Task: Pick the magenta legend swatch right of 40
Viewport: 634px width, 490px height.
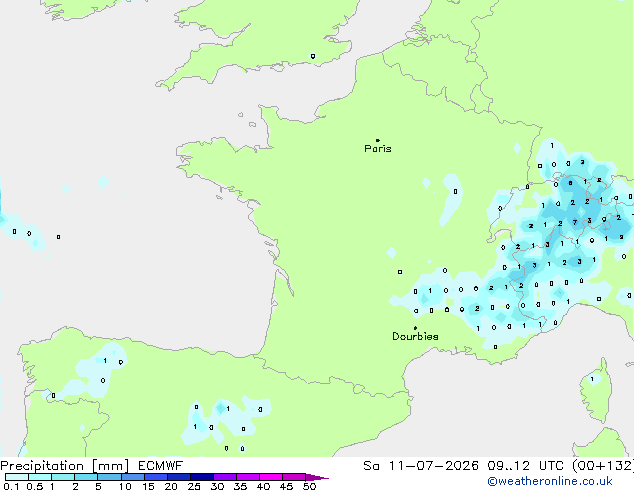Action: [271, 477]
